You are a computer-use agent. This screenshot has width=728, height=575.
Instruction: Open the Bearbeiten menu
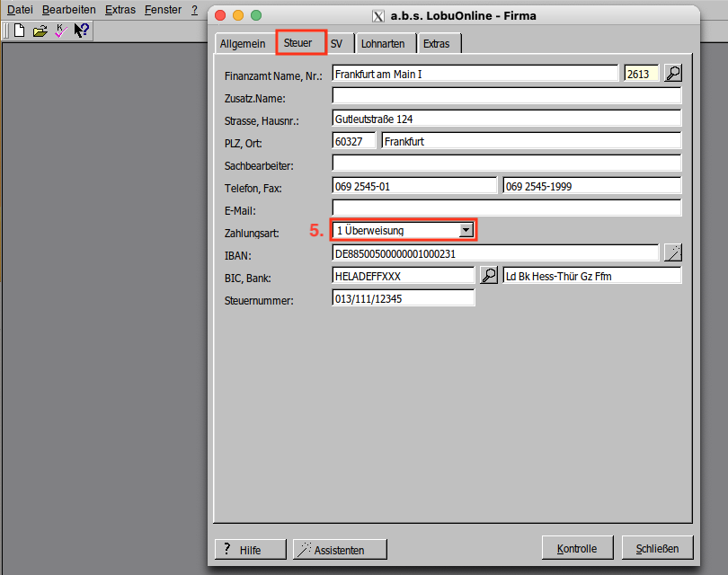tap(68, 10)
